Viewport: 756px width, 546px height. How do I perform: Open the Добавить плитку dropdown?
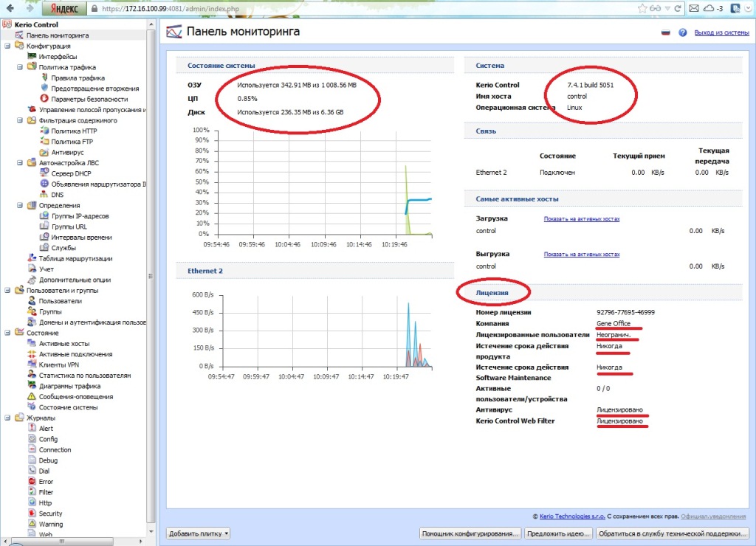click(x=199, y=533)
